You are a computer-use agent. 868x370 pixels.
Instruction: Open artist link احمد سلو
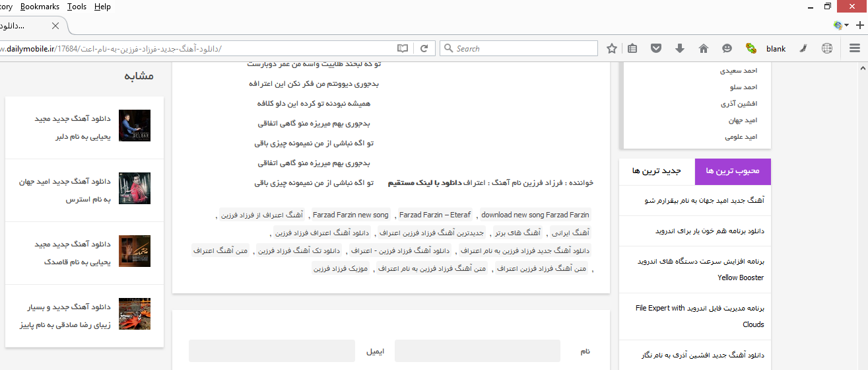pyautogui.click(x=745, y=87)
